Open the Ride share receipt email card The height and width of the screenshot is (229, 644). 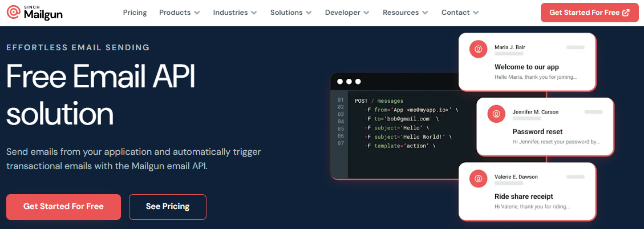pos(528,191)
